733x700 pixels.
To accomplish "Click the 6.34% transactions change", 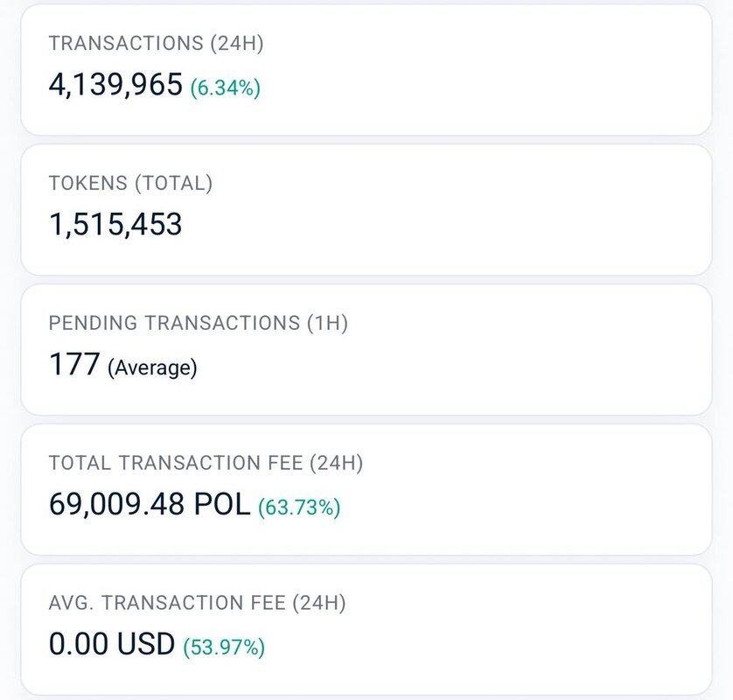I will [226, 87].
